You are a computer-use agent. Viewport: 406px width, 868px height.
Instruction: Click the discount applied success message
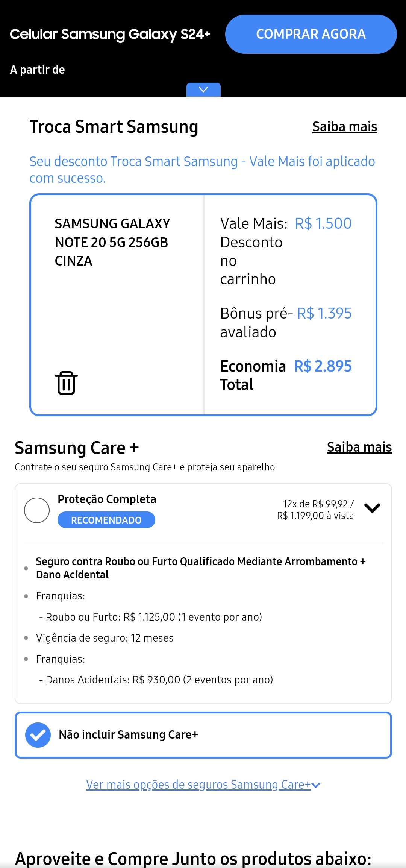click(x=202, y=170)
